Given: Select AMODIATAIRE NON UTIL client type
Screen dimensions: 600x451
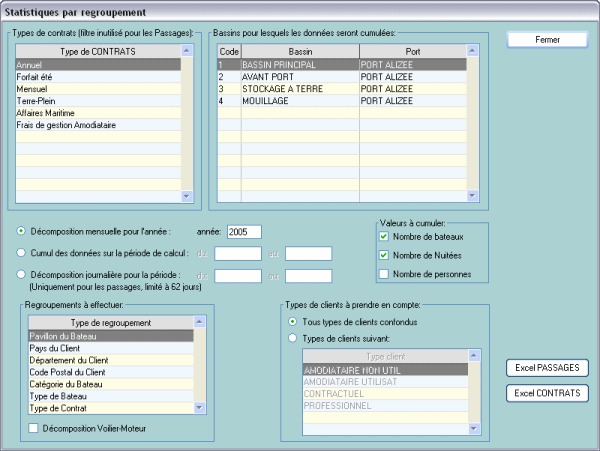Looking at the screenshot, I should point(385,370).
